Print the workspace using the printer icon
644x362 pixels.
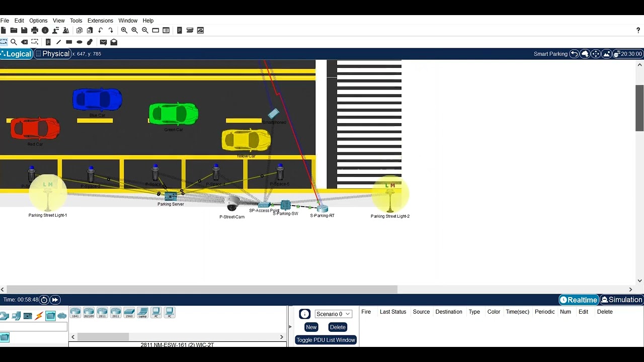click(35, 30)
